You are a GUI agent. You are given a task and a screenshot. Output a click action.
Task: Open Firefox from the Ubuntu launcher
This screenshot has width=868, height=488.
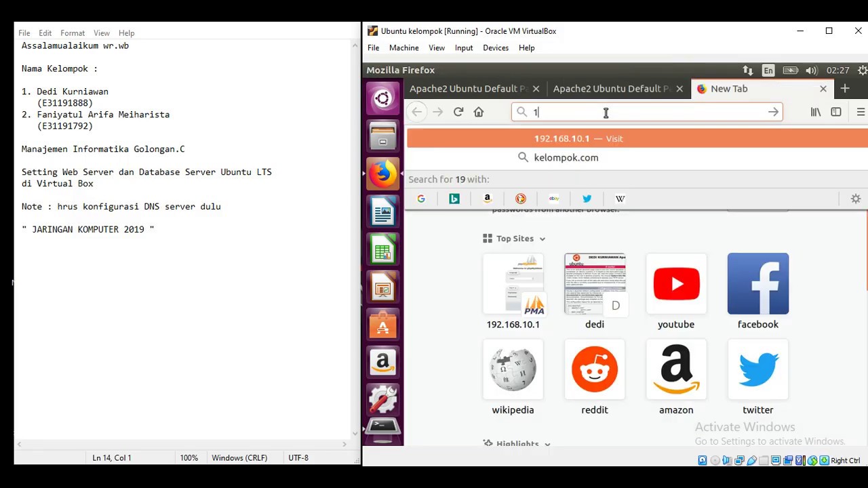[382, 174]
